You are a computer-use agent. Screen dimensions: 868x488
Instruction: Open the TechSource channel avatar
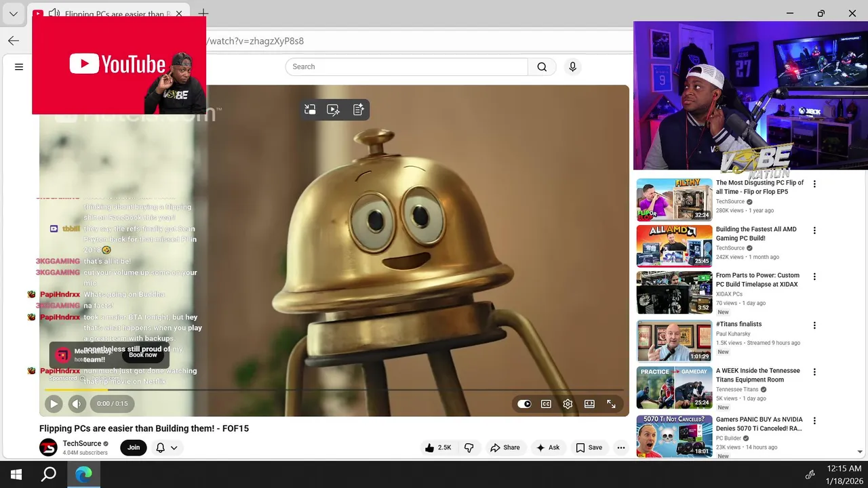[48, 447]
